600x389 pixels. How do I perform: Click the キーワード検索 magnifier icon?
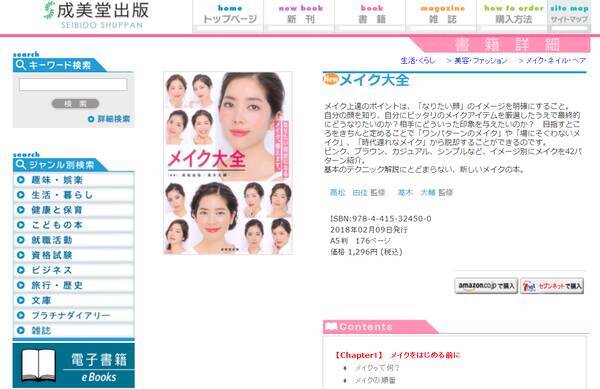[x=21, y=65]
